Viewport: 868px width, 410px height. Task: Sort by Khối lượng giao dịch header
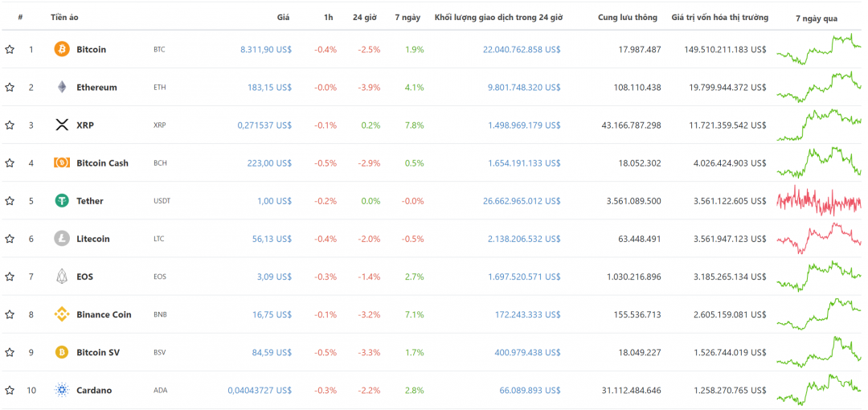(x=499, y=17)
